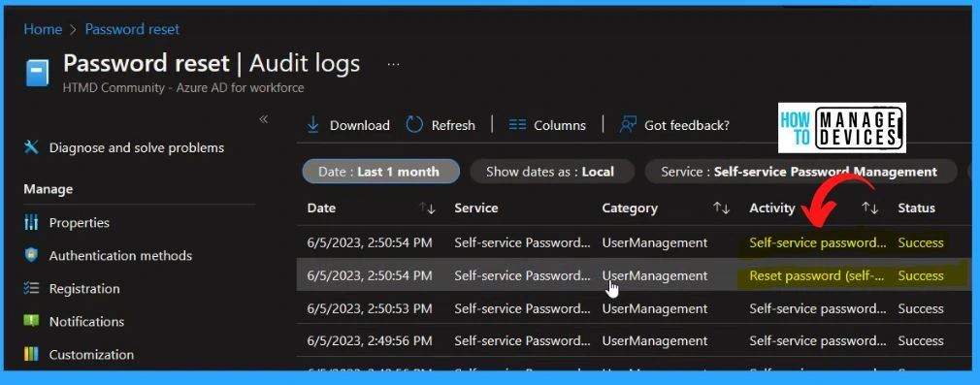Click the service cell in the 2:49:56 PM row
980x385 pixels.
point(522,340)
